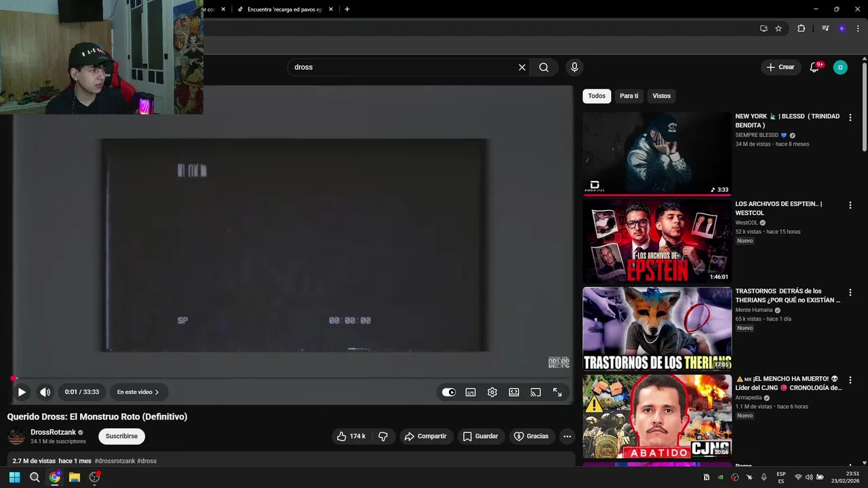868x488 pixels.
Task: Open Chrome from the taskbar
Action: [54, 477]
